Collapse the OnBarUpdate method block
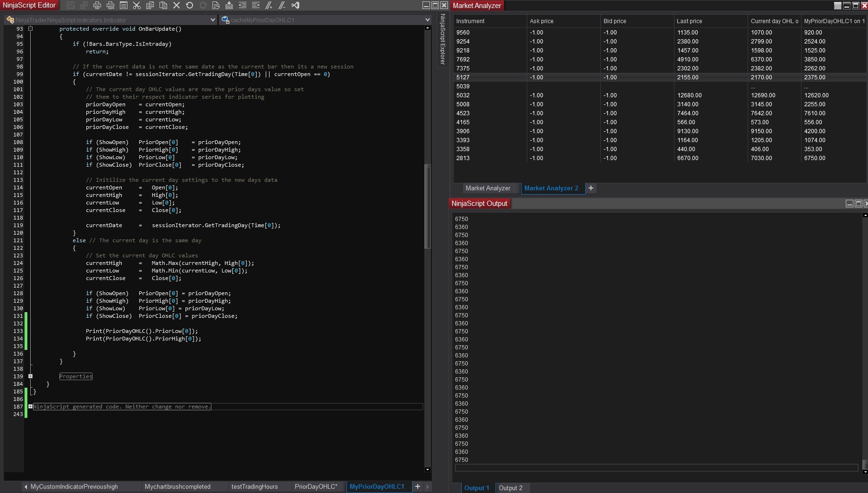868x493 pixels. pos(30,29)
